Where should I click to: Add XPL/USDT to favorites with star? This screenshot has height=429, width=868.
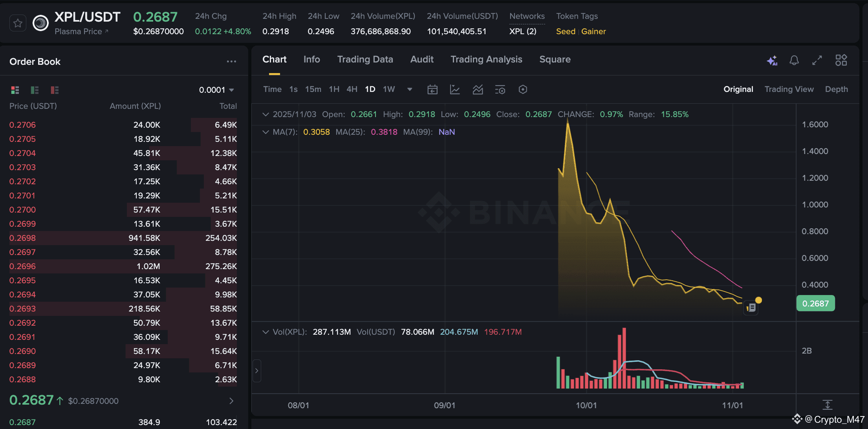(x=18, y=23)
